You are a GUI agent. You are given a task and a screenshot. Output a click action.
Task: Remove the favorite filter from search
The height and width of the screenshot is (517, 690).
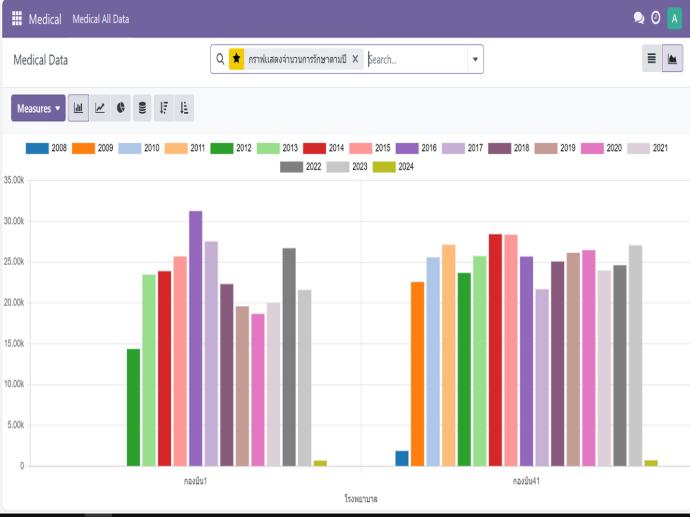356,60
